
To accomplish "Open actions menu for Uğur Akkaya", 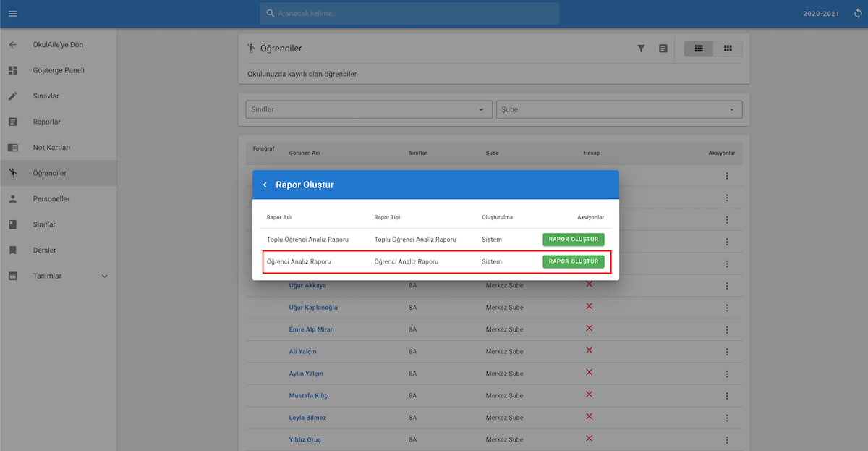I will pyautogui.click(x=727, y=286).
